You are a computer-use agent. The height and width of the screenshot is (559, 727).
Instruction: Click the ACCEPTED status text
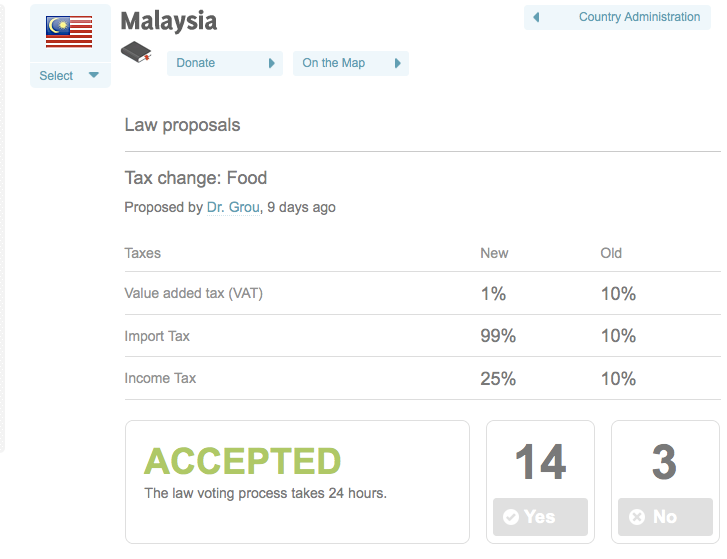coord(243,461)
